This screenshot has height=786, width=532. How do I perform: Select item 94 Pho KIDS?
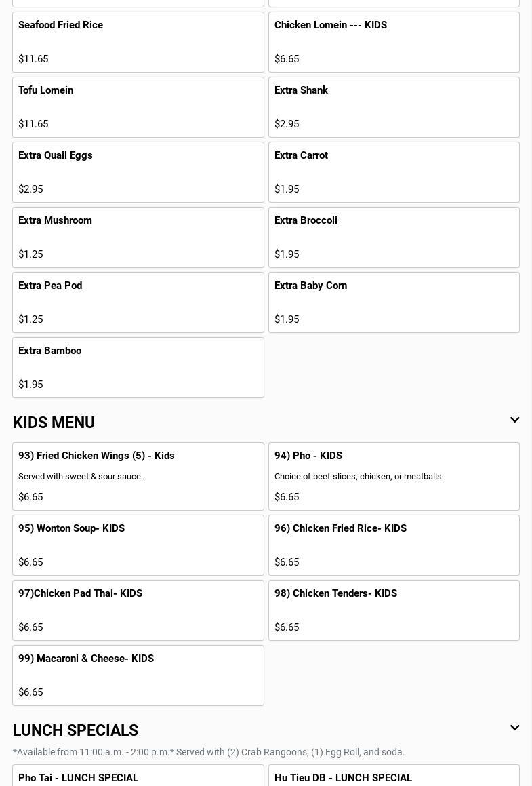[394, 476]
